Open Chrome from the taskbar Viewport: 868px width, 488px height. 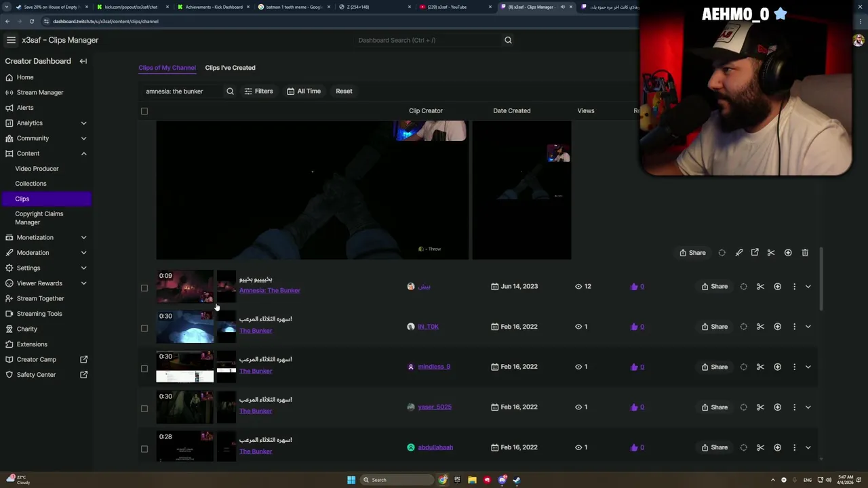point(443,480)
